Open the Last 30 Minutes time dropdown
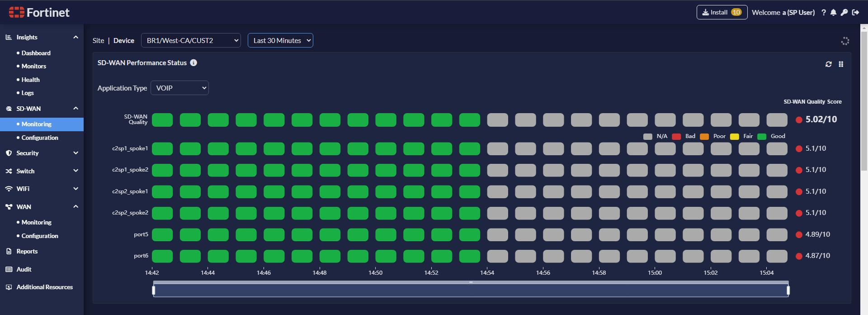 [x=280, y=40]
